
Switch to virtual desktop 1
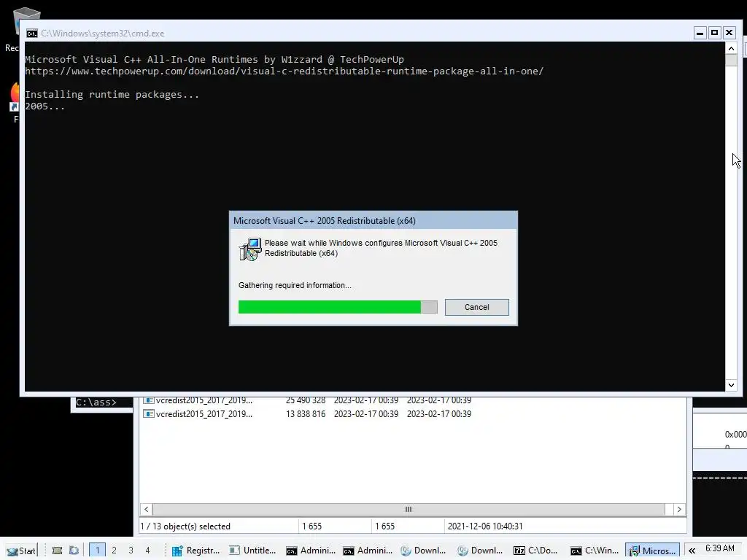(x=97, y=550)
